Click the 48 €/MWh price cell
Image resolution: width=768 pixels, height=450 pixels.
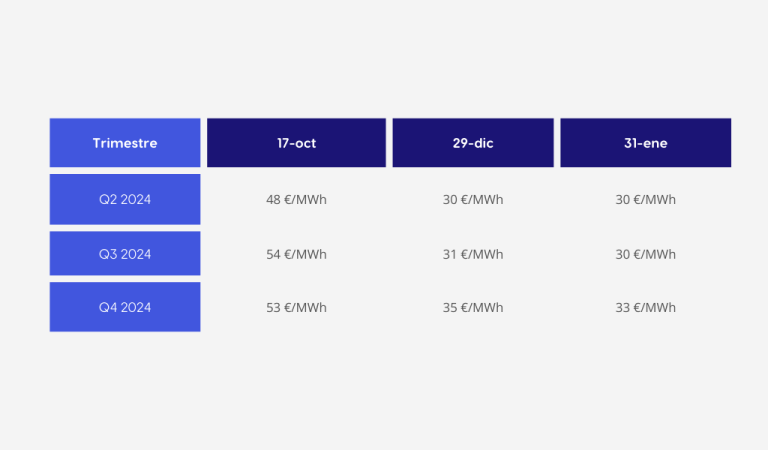(296, 199)
